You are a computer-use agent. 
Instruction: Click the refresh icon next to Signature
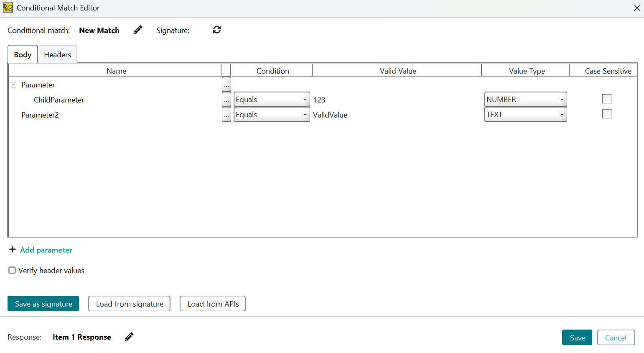[x=216, y=30]
